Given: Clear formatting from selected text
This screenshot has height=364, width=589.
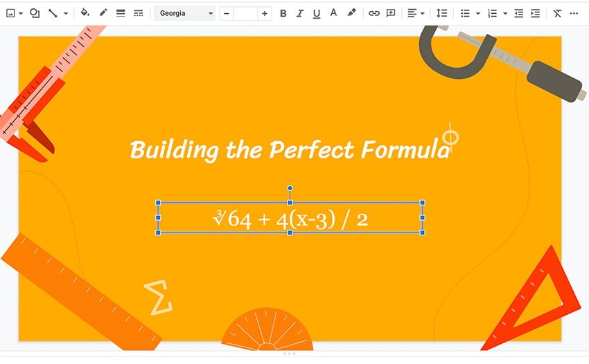Looking at the screenshot, I should pyautogui.click(x=558, y=13).
